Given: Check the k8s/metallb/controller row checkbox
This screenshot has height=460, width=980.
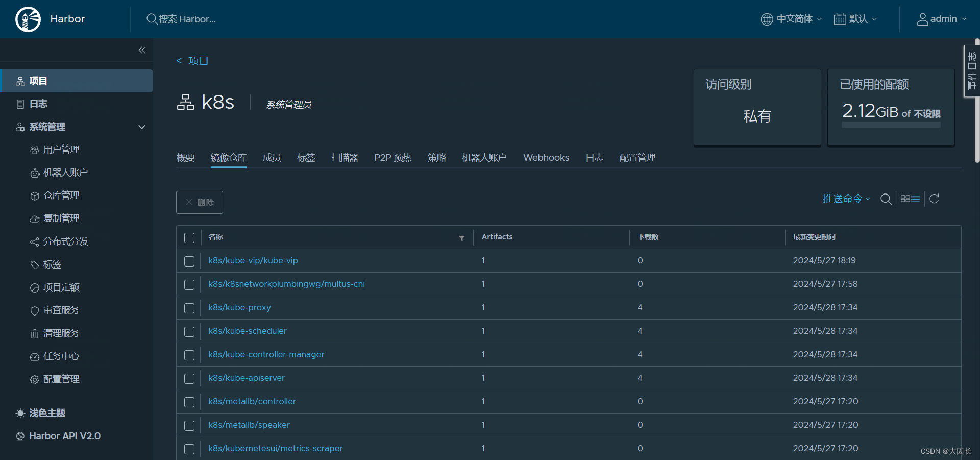Looking at the screenshot, I should coord(189,402).
